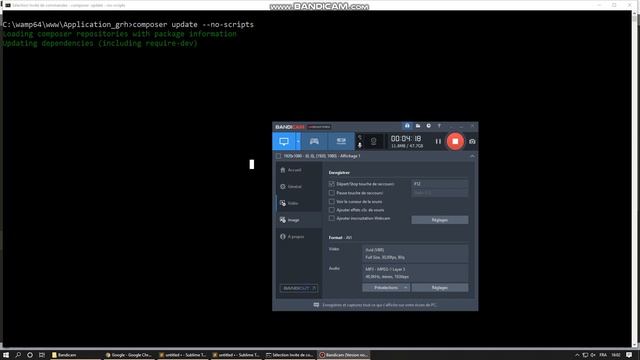640x360 pixels.
Task: Show hidden tray icons chevron
Action: [x=577, y=355]
